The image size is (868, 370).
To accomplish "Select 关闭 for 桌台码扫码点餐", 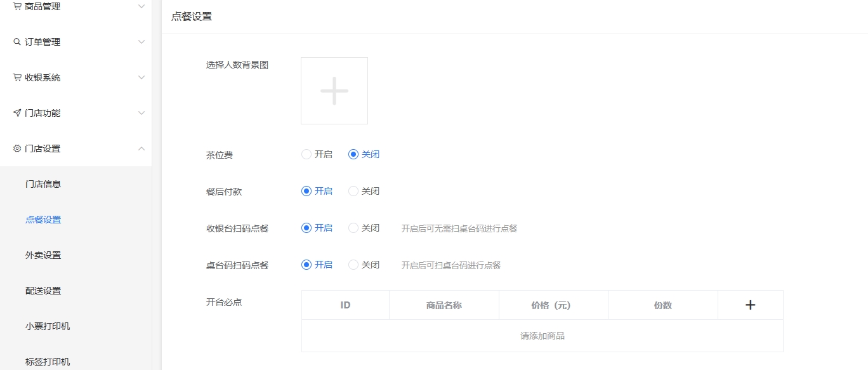I will point(353,265).
